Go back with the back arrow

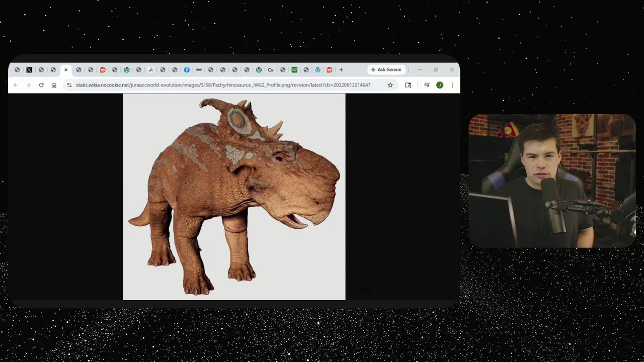pyautogui.click(x=16, y=85)
